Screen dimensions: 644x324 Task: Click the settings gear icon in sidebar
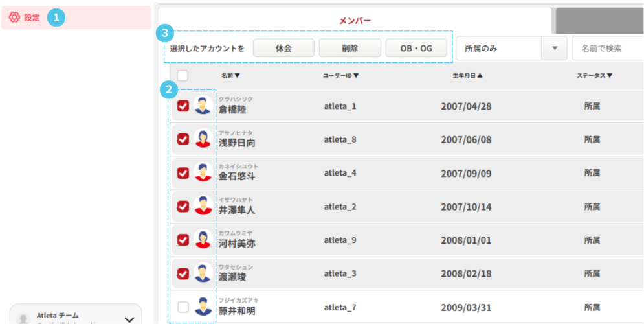(x=14, y=17)
